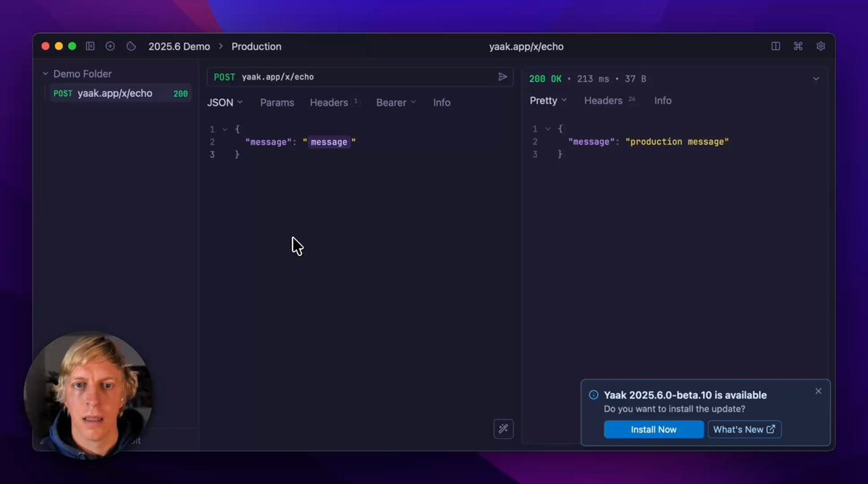Click the 37 B response size

click(x=636, y=79)
